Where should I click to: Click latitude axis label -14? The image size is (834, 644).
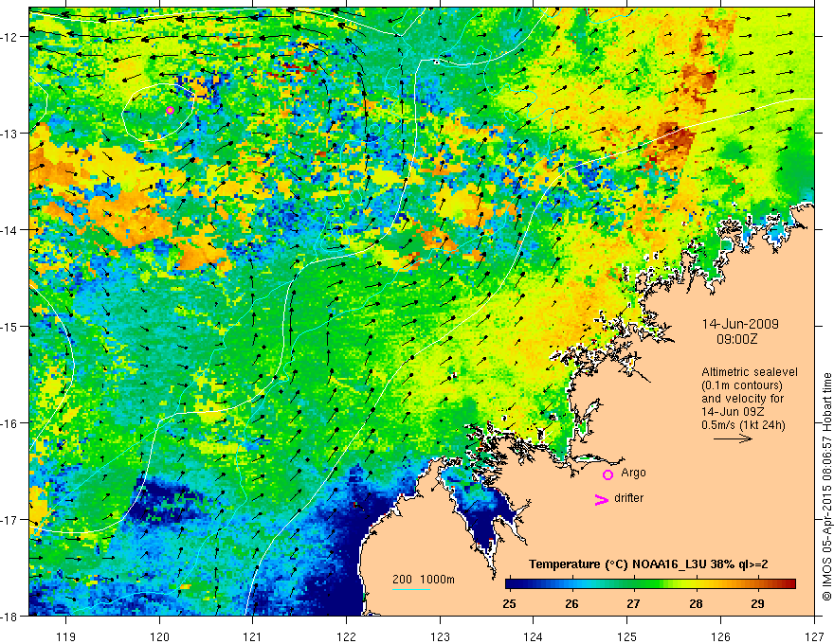coord(10,229)
